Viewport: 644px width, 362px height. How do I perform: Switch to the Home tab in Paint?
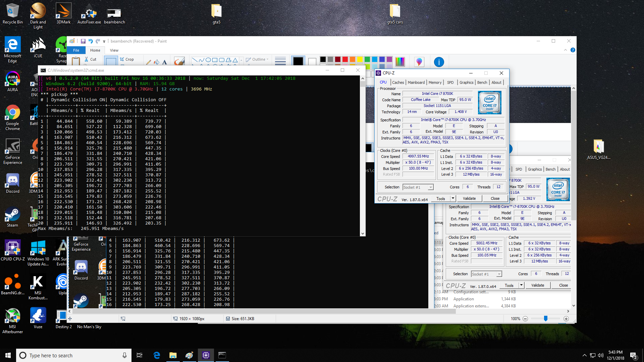pyautogui.click(x=95, y=50)
